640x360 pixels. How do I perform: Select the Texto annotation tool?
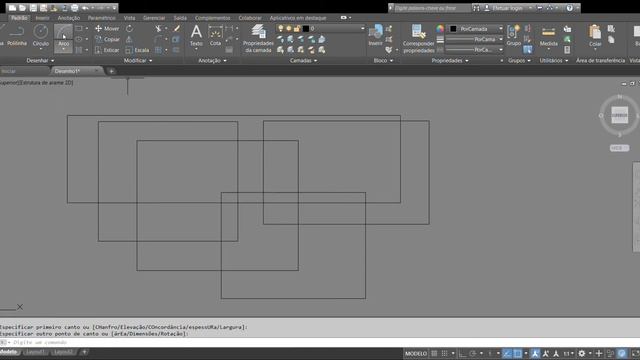point(196,36)
